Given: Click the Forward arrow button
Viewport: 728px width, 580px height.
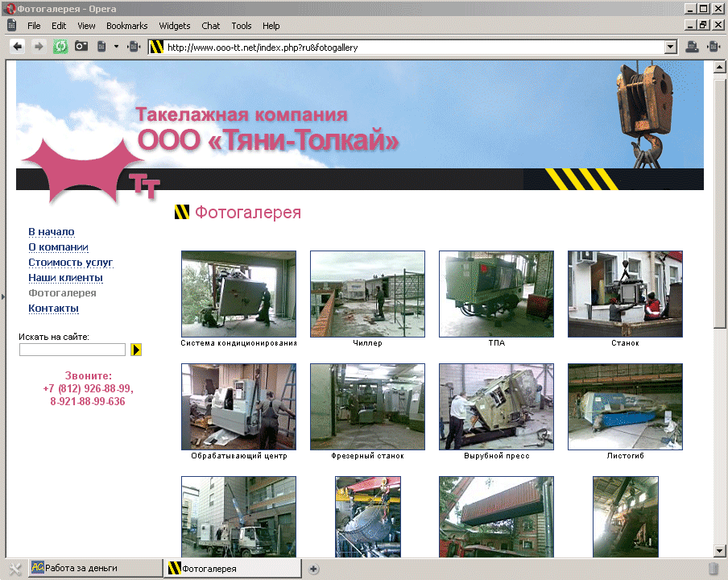Looking at the screenshot, I should pyautogui.click(x=39, y=47).
